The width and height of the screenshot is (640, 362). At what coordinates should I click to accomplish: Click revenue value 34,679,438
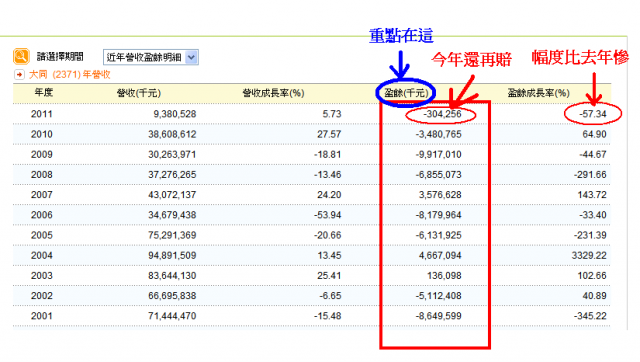tap(172, 215)
